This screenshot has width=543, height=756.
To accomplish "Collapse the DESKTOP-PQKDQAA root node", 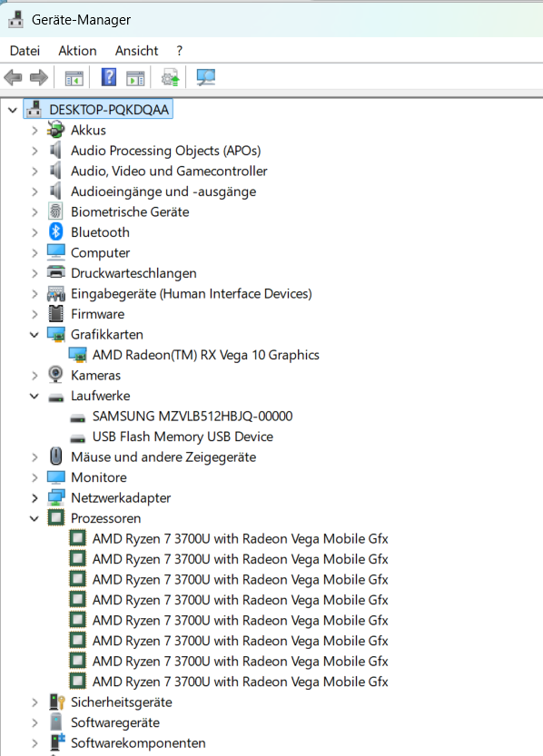I will [x=13, y=110].
